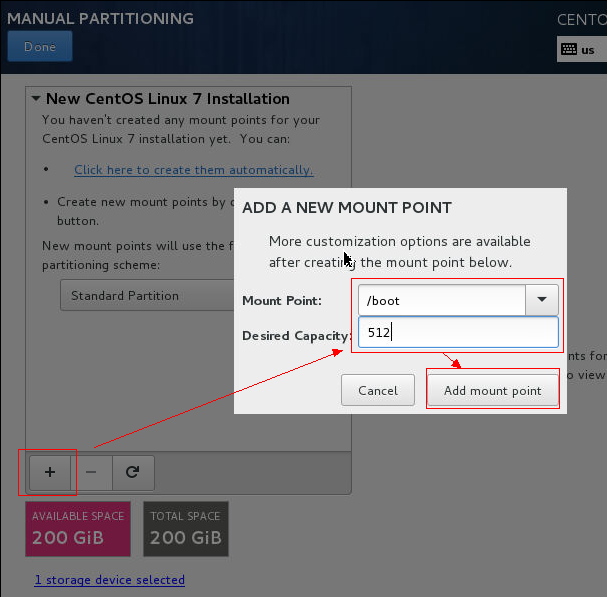This screenshot has width=607, height=597.
Task: Click the Mount Point: label
Action: (282, 301)
